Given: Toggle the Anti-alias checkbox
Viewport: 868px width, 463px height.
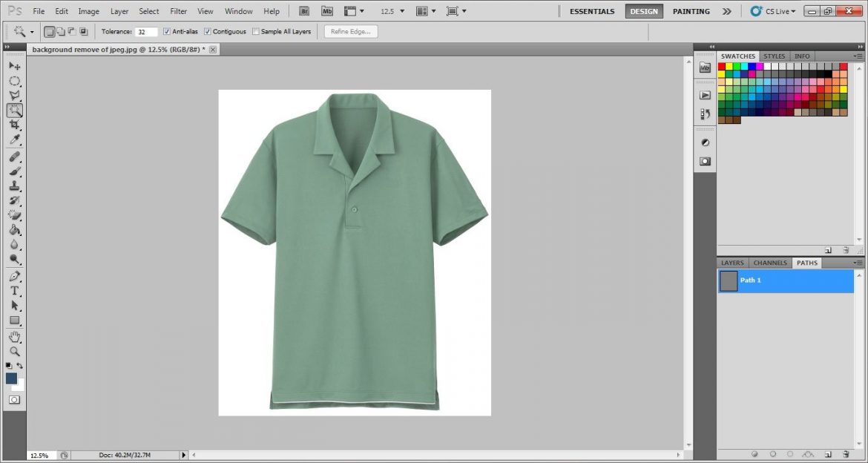Looking at the screenshot, I should click(x=167, y=32).
